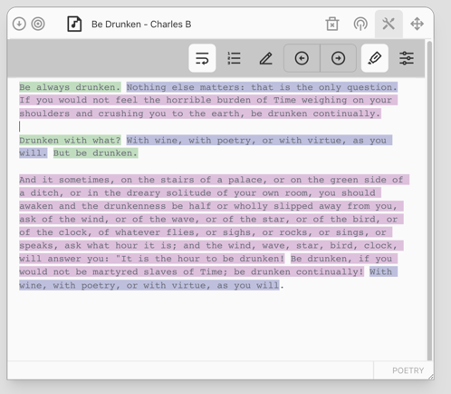Click the purple 'Nothing else matters' sentence
The height and width of the screenshot is (394, 451).
pos(262,87)
